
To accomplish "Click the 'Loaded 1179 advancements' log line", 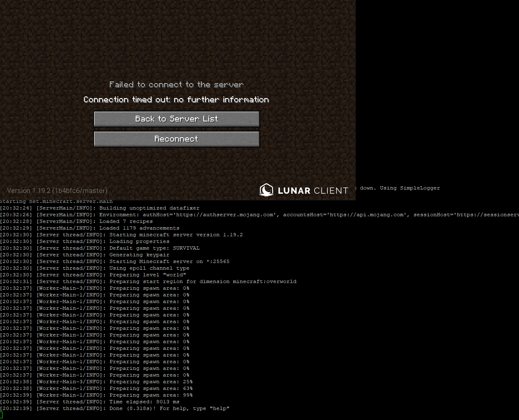I will tap(139, 228).
